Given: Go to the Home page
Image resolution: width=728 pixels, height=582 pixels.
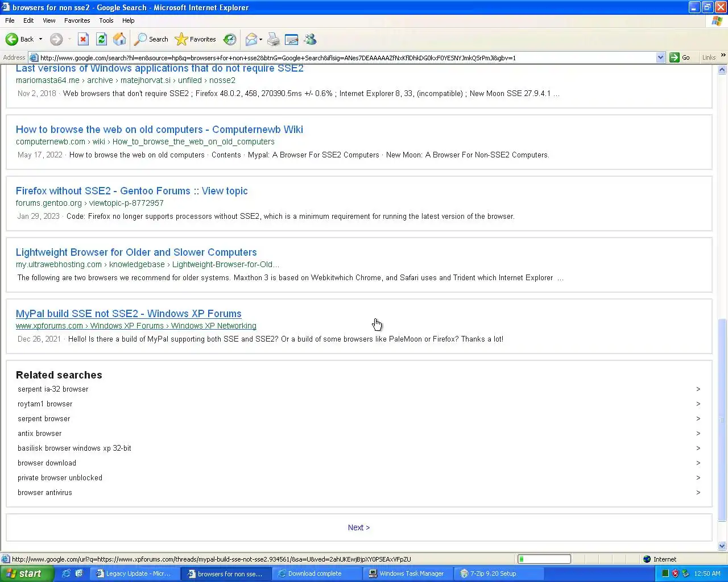Looking at the screenshot, I should [x=119, y=39].
